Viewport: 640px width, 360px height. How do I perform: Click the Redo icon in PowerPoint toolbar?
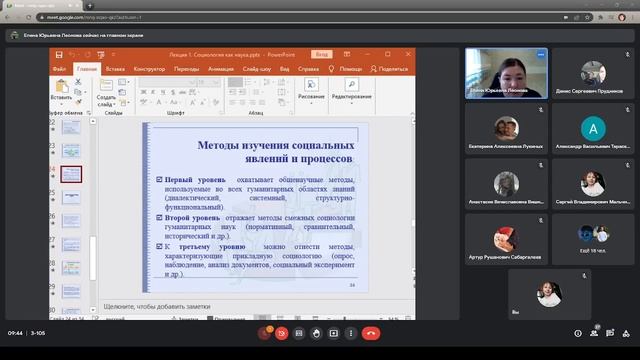pyautogui.click(x=87, y=55)
